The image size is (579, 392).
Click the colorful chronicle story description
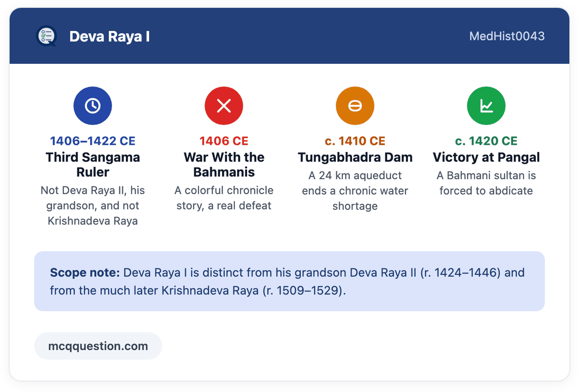[x=224, y=198]
